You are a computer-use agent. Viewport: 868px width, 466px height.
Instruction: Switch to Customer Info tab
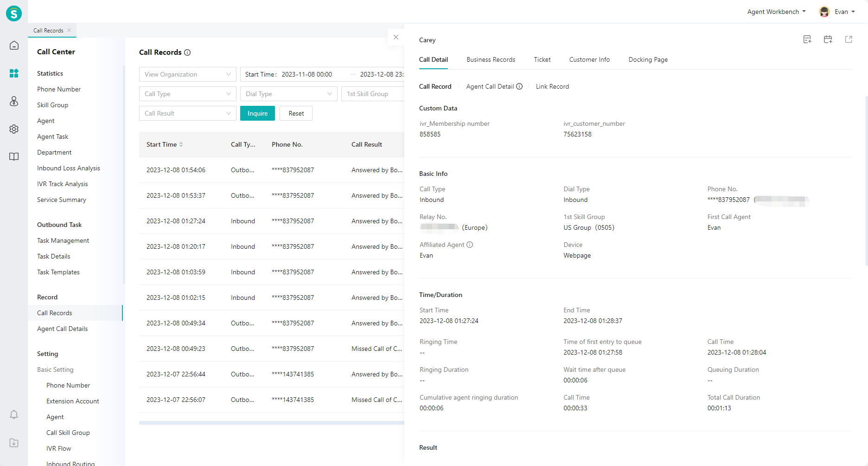[589, 59]
